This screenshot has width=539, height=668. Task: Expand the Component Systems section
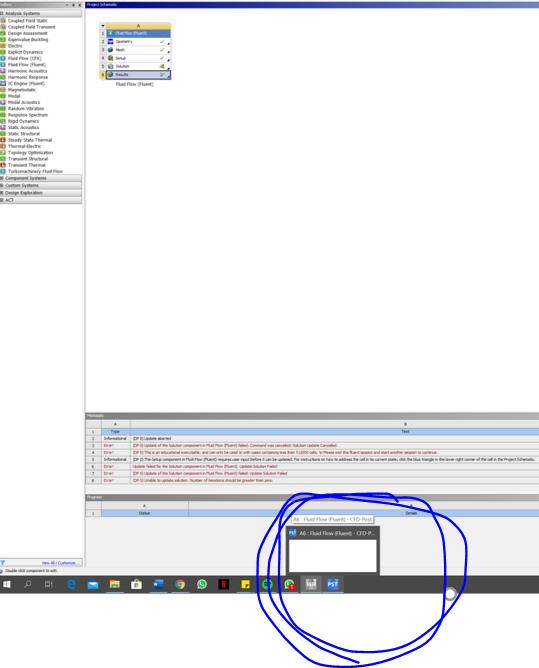(x=2, y=179)
